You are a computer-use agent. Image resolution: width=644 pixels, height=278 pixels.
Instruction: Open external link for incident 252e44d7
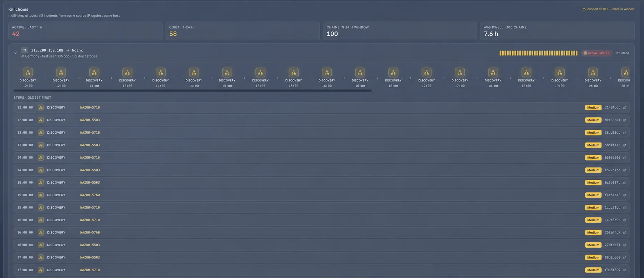coord(624,233)
